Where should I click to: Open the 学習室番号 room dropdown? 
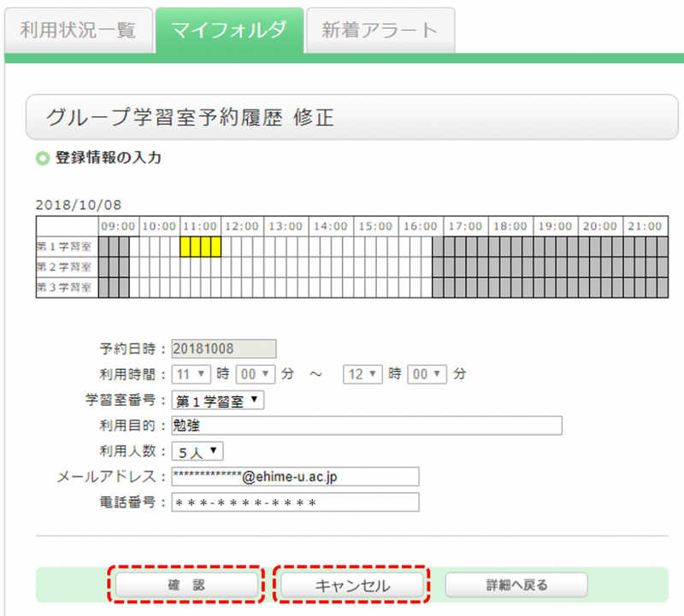pos(218,400)
